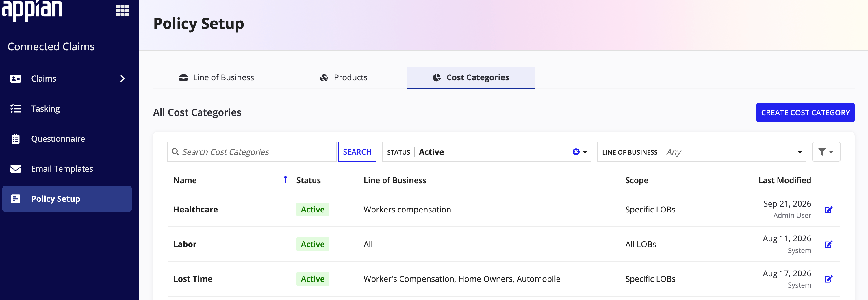Click Active badge in Labor row
The image size is (868, 300).
(x=313, y=244)
